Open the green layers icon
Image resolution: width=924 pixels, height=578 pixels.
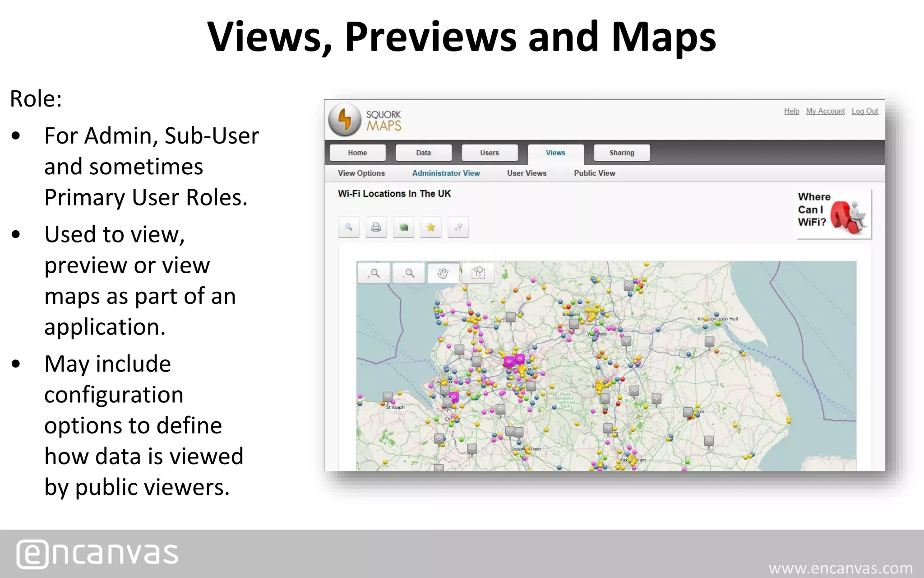pos(403,227)
